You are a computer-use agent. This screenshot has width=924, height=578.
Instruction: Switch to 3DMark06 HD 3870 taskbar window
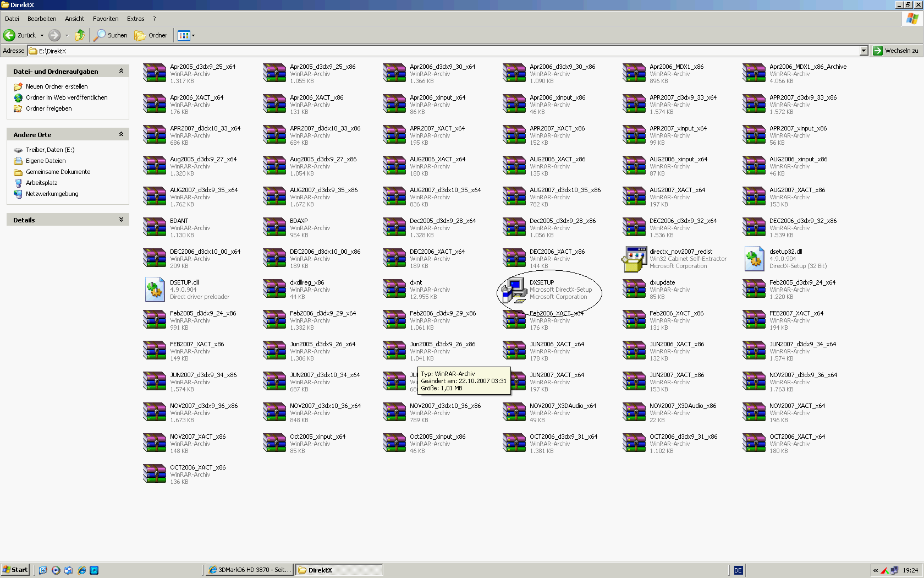coord(249,570)
